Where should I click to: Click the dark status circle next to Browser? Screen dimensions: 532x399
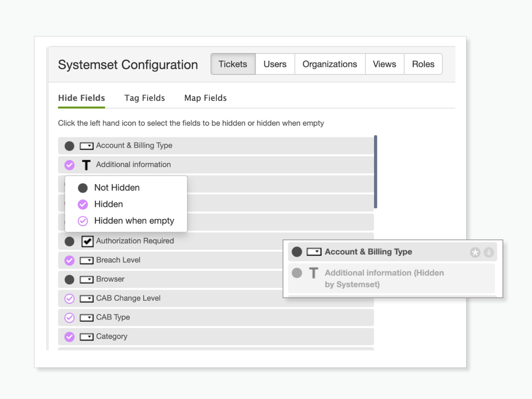point(69,280)
